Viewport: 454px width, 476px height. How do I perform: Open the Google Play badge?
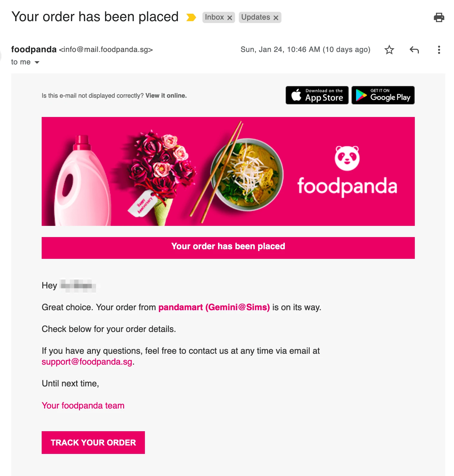[x=383, y=95]
